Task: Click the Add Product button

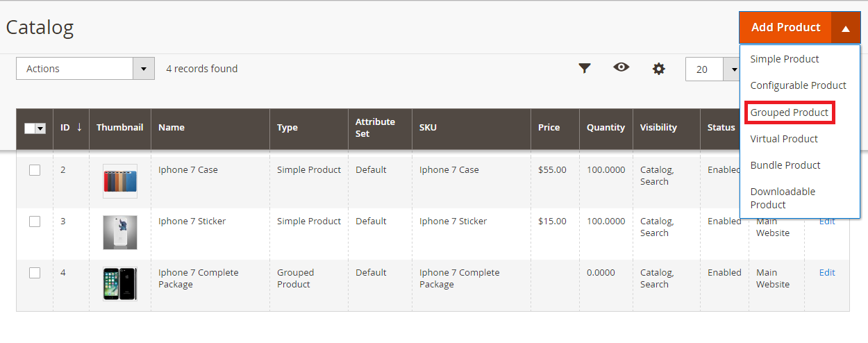Action: (x=785, y=28)
